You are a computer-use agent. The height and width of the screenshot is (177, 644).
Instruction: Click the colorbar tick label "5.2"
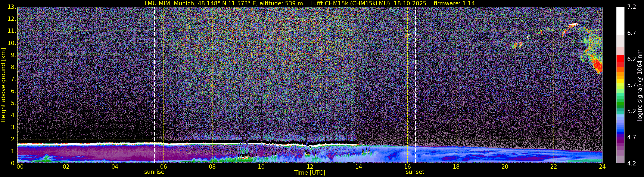point(632,111)
